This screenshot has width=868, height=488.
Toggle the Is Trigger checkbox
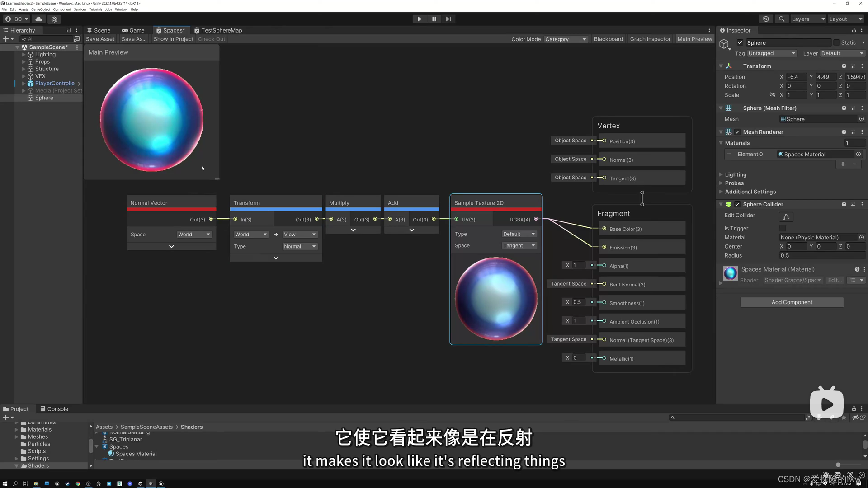[x=783, y=228]
